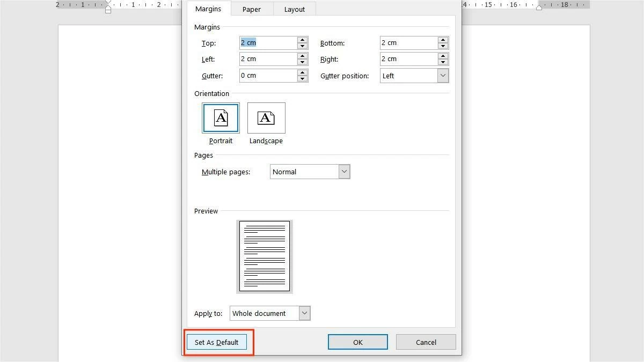The height and width of the screenshot is (362, 644).
Task: Increase the Top margin with its up arrow
Action: (x=302, y=40)
